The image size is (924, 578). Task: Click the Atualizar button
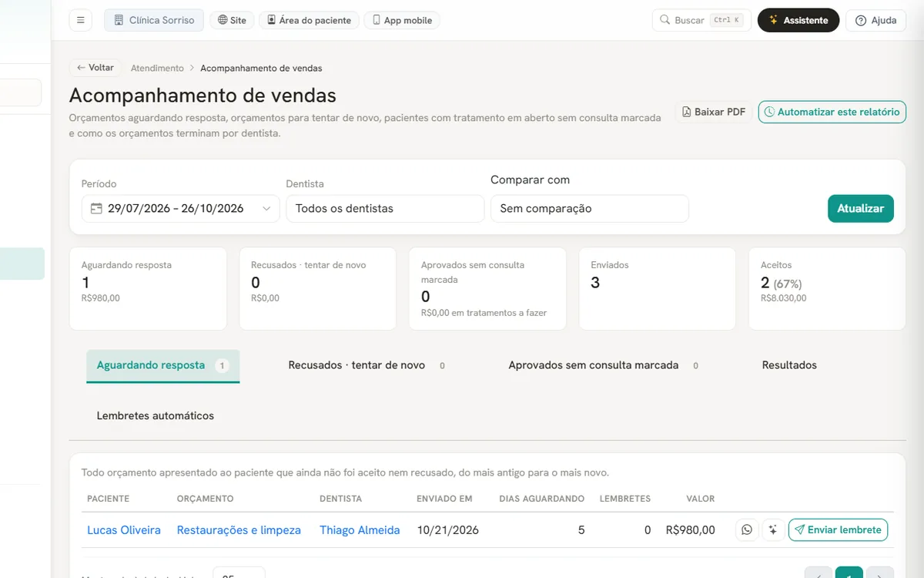coord(860,208)
